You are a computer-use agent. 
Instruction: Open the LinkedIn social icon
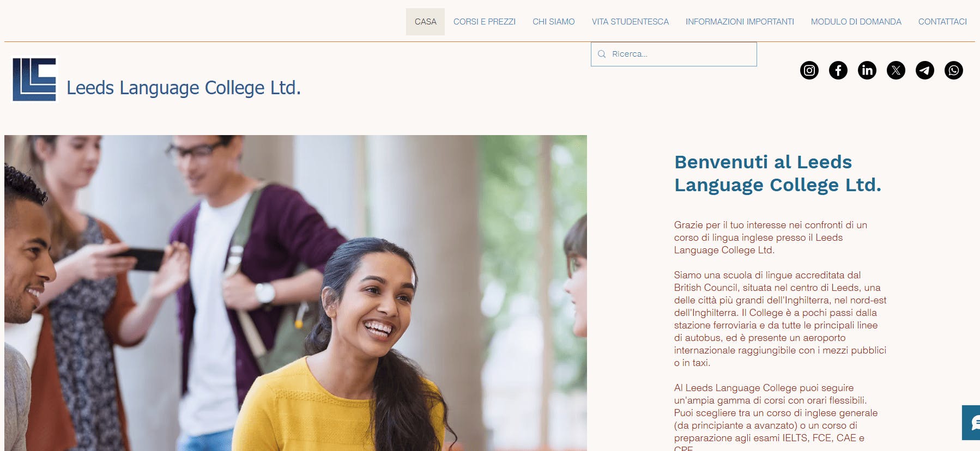[867, 70]
